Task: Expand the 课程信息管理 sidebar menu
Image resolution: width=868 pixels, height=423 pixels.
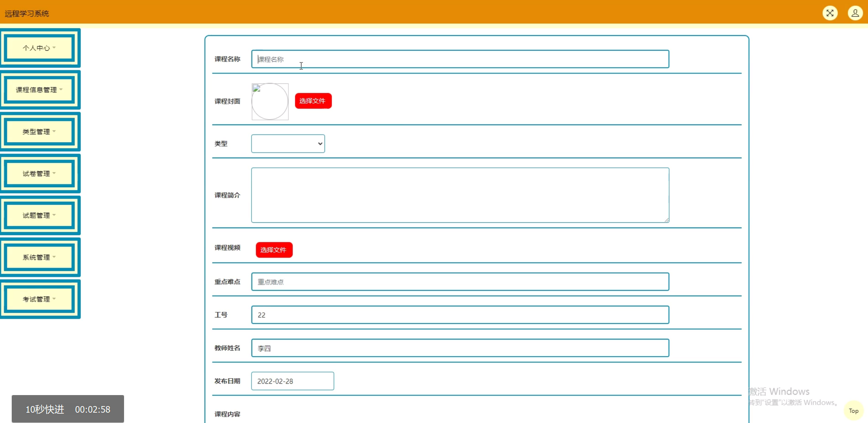Action: click(40, 90)
